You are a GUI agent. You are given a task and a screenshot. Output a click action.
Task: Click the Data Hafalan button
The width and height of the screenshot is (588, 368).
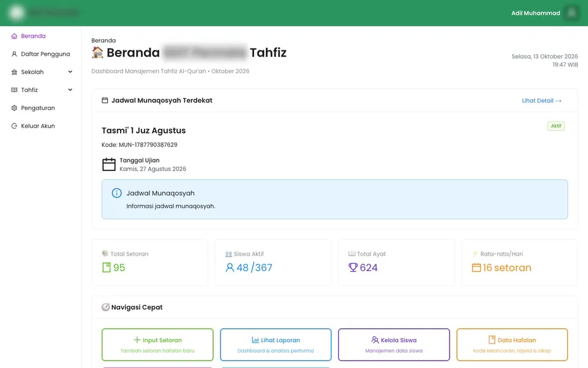pyautogui.click(x=512, y=345)
